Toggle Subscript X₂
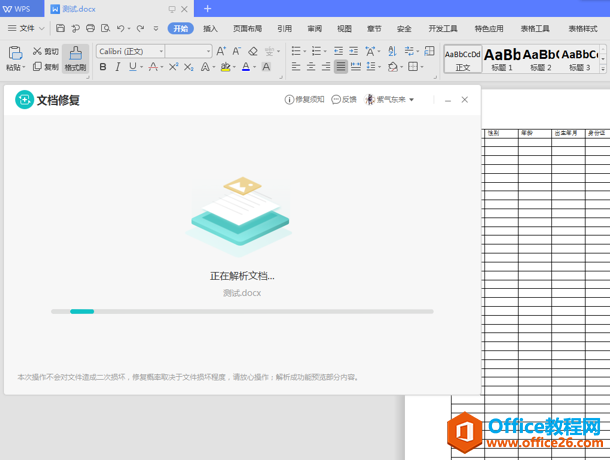This screenshot has width=610, height=460. 188,67
